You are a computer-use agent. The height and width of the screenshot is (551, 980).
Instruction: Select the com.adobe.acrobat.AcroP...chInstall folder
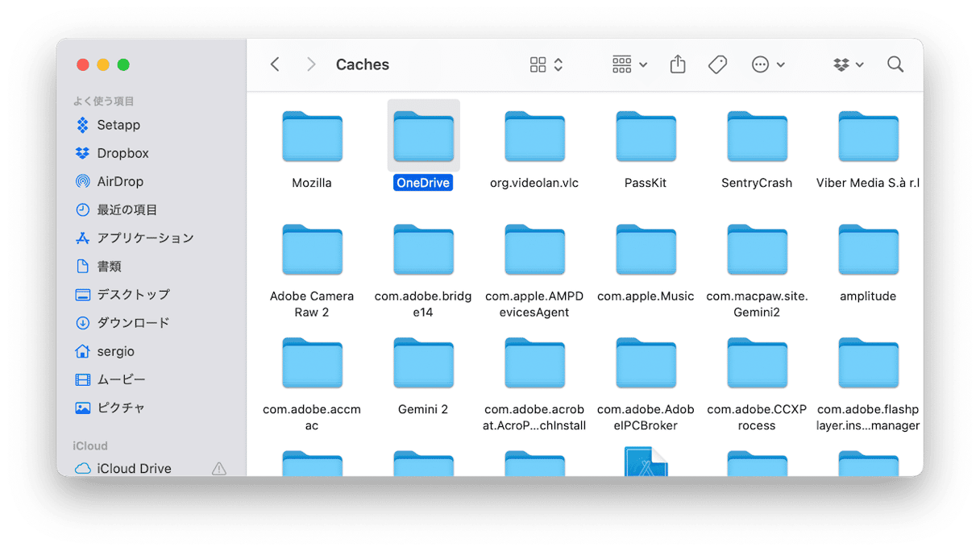[534, 363]
